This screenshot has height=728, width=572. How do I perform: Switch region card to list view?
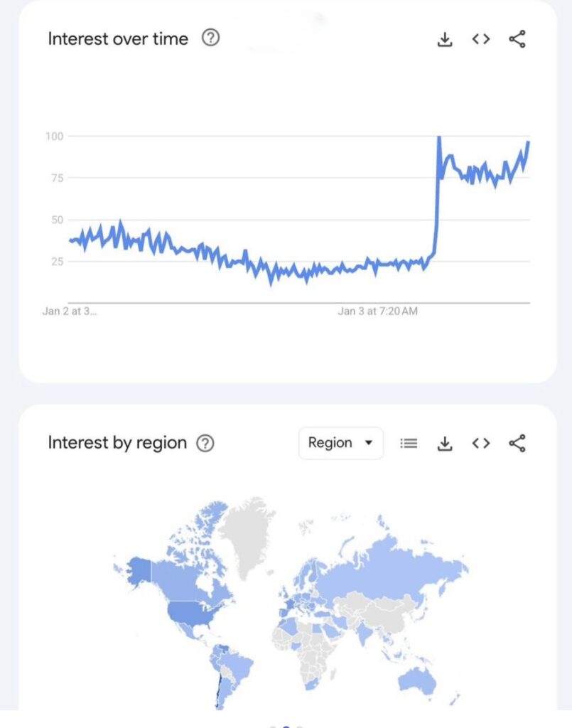click(x=409, y=444)
